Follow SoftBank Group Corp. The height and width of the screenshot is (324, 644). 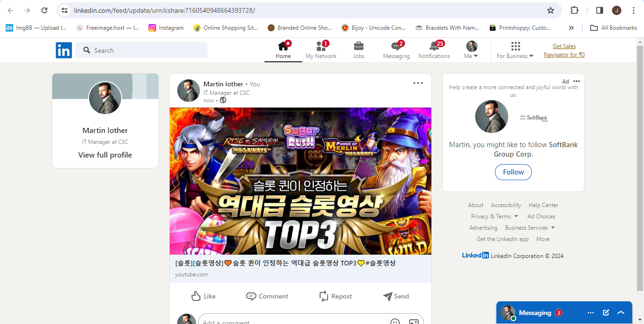click(x=513, y=172)
